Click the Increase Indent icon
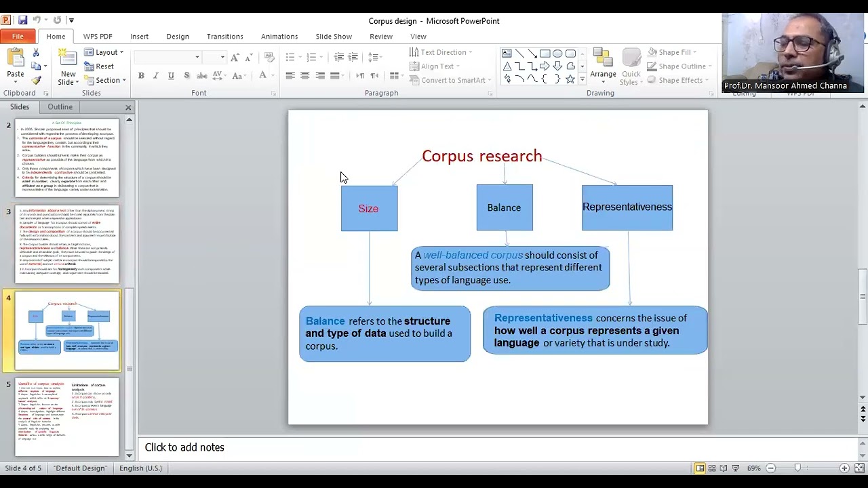 tap(353, 57)
